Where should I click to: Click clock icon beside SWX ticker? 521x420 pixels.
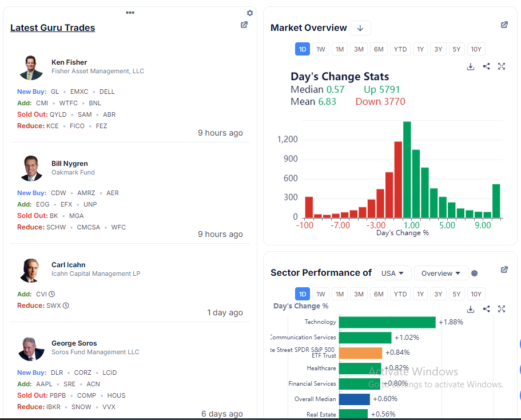coord(66,306)
